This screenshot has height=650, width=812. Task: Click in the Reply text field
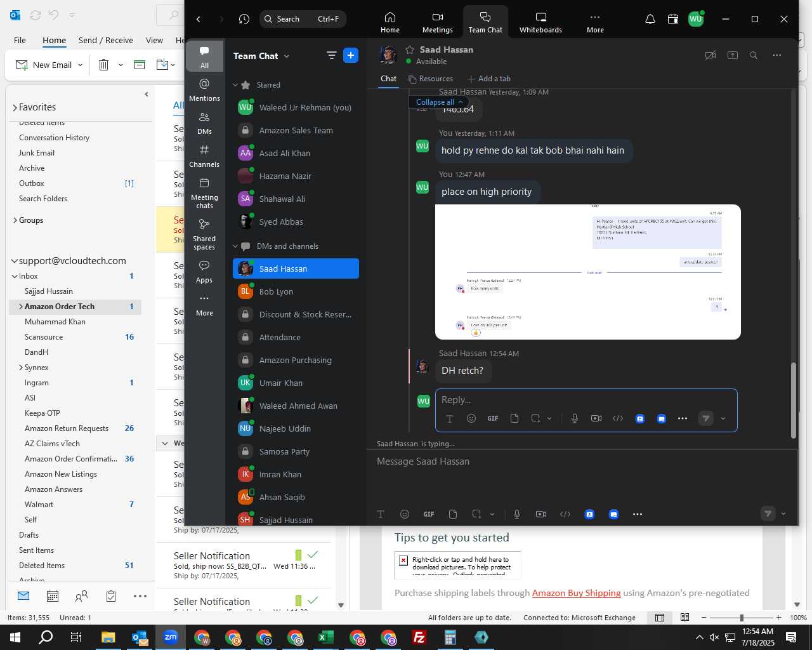click(x=586, y=400)
